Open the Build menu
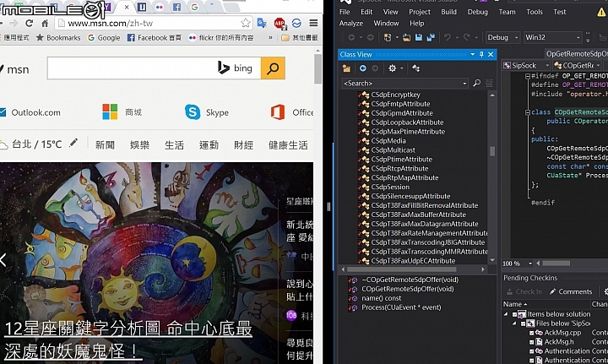 (x=448, y=12)
